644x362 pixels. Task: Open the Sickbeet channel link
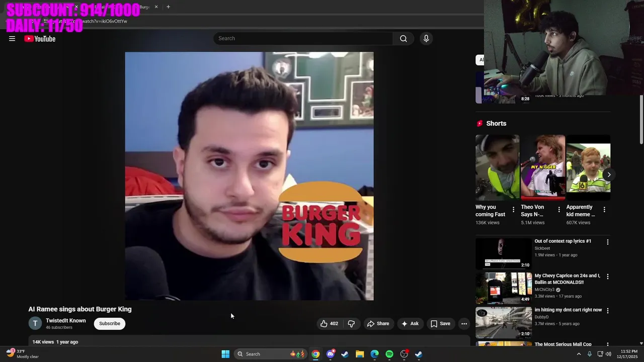coord(542,248)
